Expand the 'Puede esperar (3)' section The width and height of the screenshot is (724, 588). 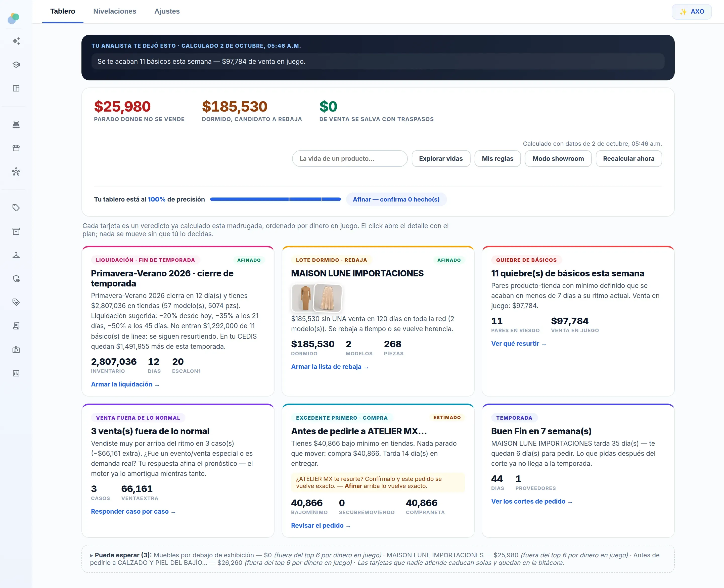(x=121, y=555)
